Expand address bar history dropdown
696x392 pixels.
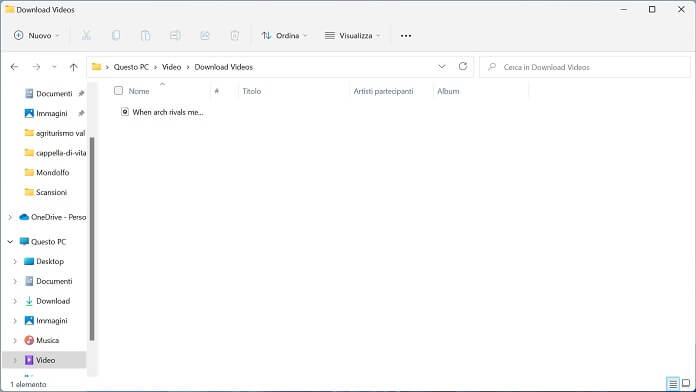click(442, 67)
